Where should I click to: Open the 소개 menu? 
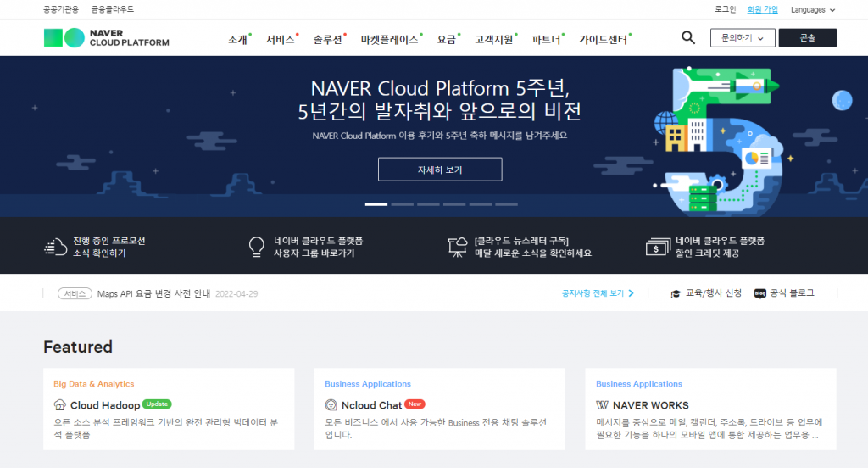238,39
